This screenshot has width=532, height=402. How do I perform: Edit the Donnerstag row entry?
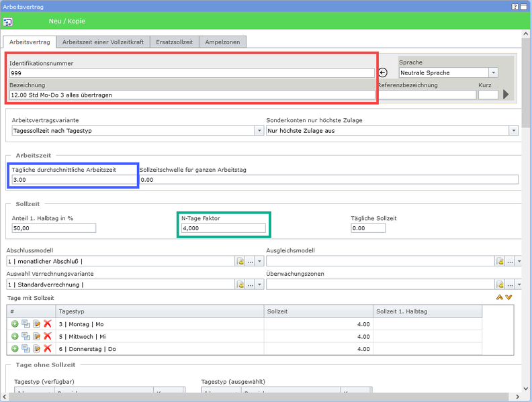[x=36, y=348]
